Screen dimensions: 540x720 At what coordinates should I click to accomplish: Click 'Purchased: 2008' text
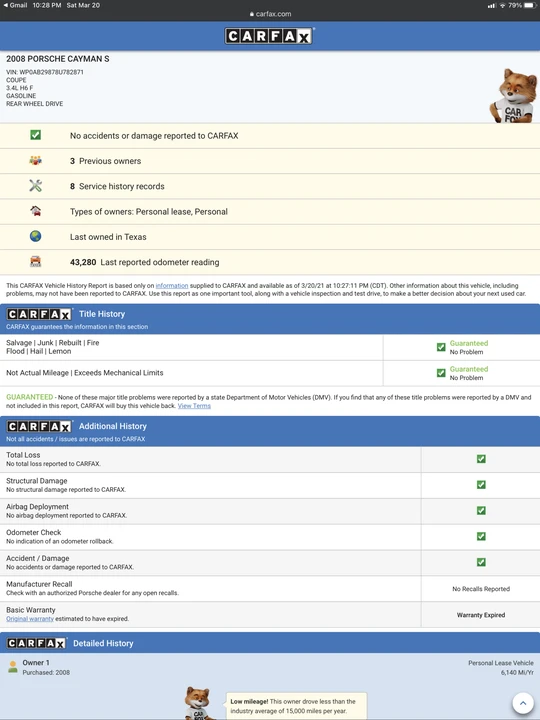(46, 673)
